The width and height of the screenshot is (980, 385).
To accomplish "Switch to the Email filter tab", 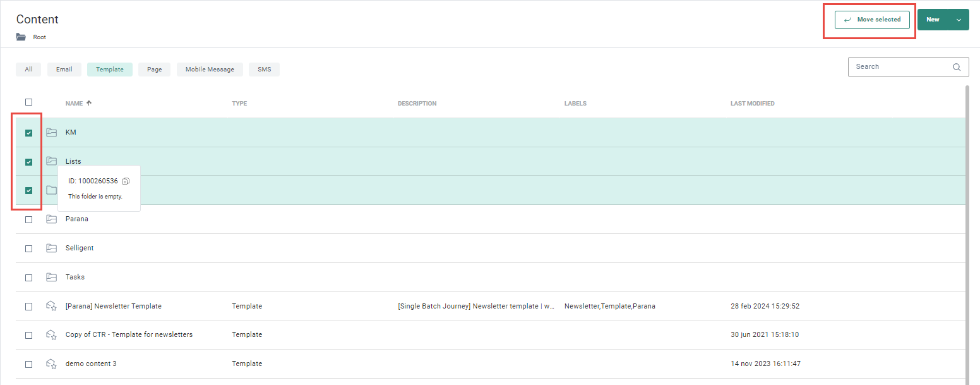I will (x=64, y=70).
